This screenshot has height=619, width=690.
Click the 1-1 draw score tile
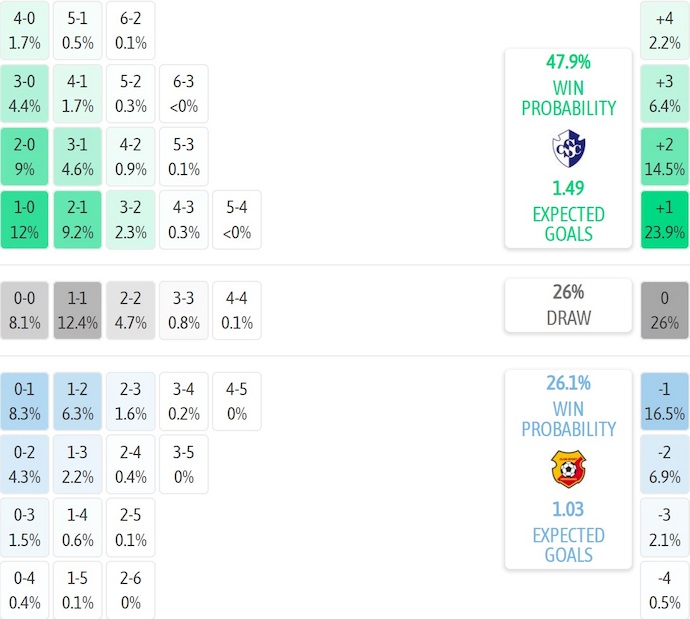(77, 310)
